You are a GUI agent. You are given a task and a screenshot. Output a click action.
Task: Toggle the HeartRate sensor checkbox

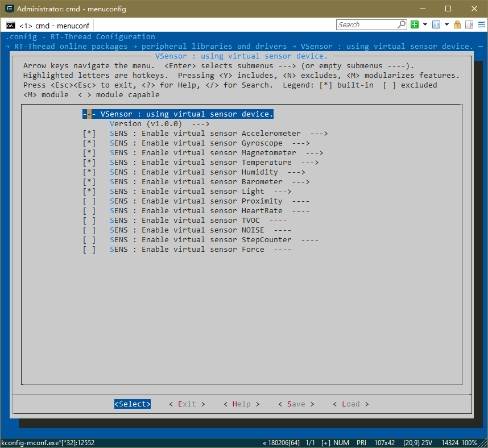[89, 211]
